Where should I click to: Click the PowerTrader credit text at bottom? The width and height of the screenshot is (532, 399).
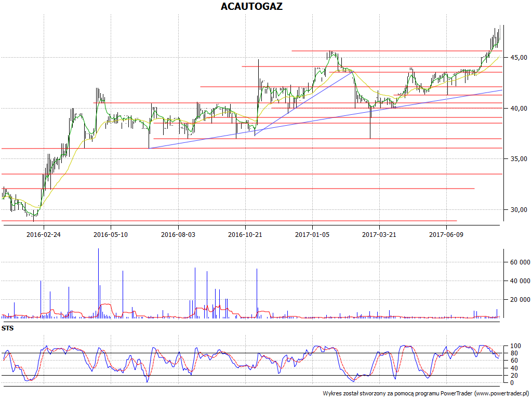[427, 394]
